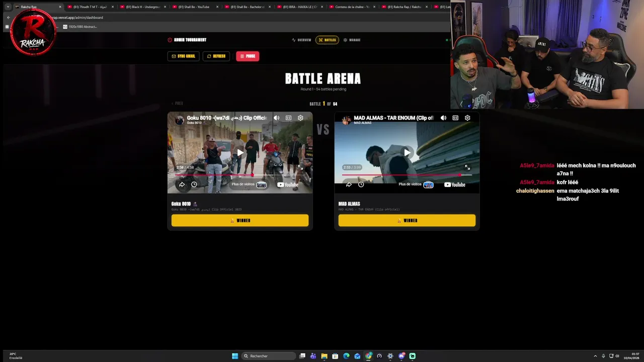Screen dimensions: 644x362
Task: Click the taskbar Rechercher search box
Action: click(269, 356)
